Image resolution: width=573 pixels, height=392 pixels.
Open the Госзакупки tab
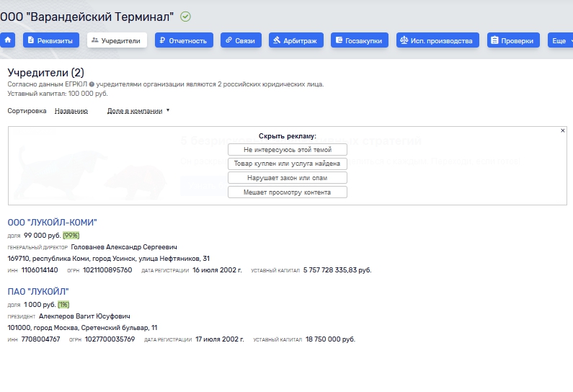tap(360, 40)
